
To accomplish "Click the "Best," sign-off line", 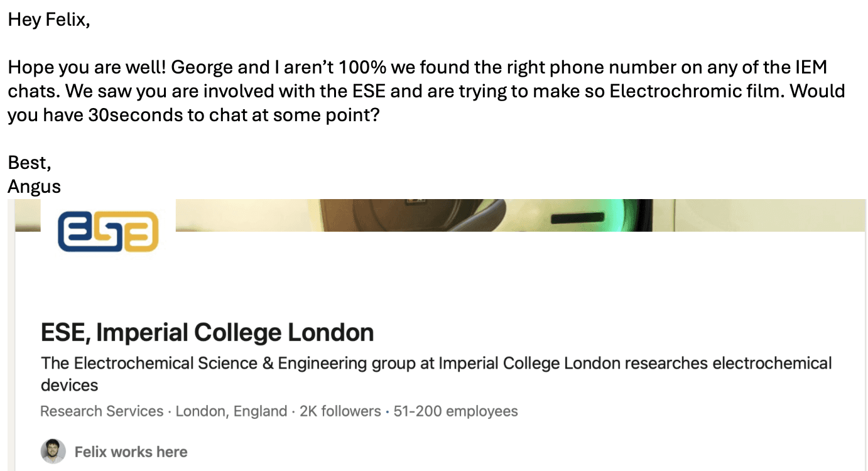I will click(x=29, y=163).
